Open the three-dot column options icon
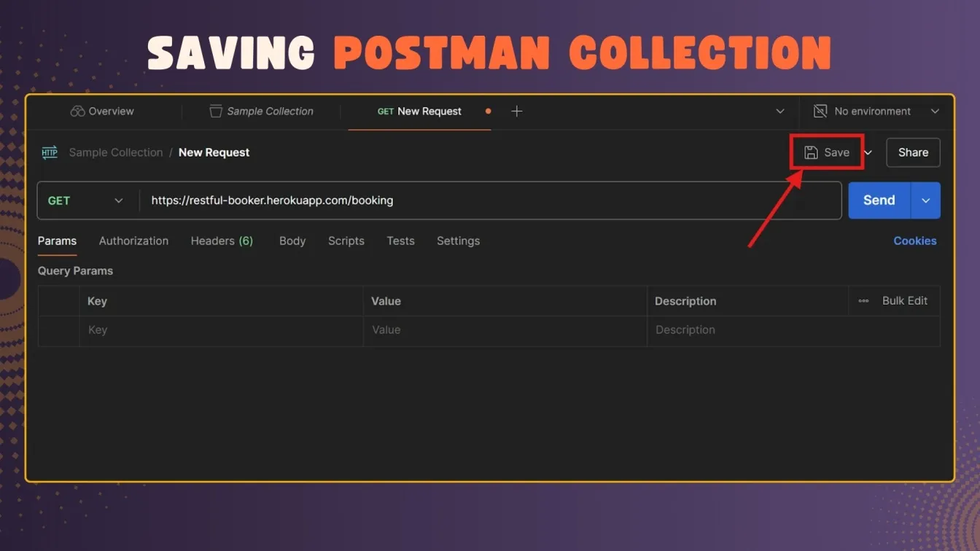This screenshot has height=551, width=980. (863, 300)
